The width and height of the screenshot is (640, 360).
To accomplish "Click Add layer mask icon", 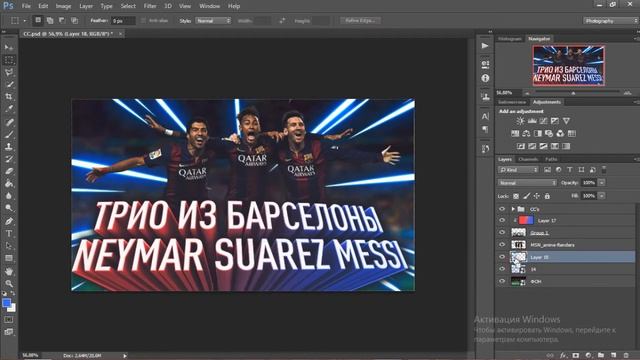I will (576, 356).
